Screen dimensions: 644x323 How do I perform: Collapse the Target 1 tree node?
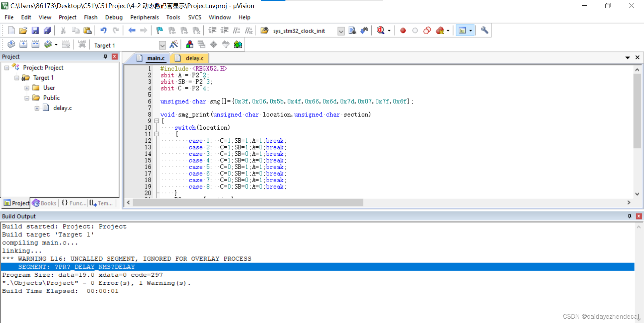click(17, 78)
